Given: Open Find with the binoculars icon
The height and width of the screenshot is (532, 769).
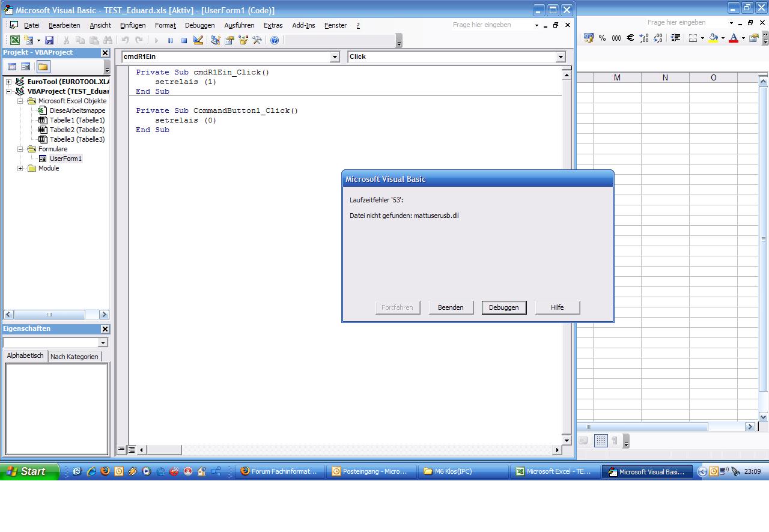Looking at the screenshot, I should click(108, 40).
